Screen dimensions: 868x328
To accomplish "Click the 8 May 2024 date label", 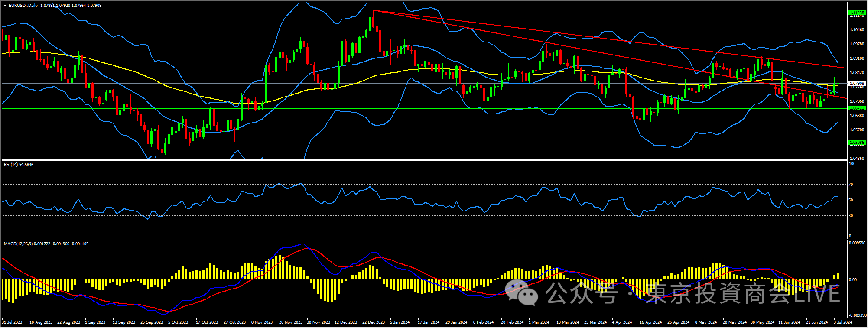I will (705, 322).
